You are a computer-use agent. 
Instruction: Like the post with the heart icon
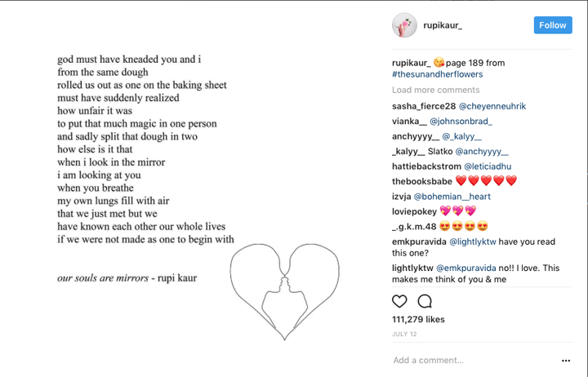tap(399, 301)
